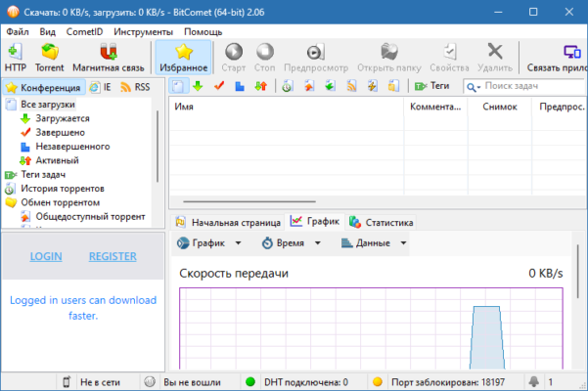This screenshot has width=588, height=391.
Task: Open Свойства task properties
Action: (x=449, y=58)
